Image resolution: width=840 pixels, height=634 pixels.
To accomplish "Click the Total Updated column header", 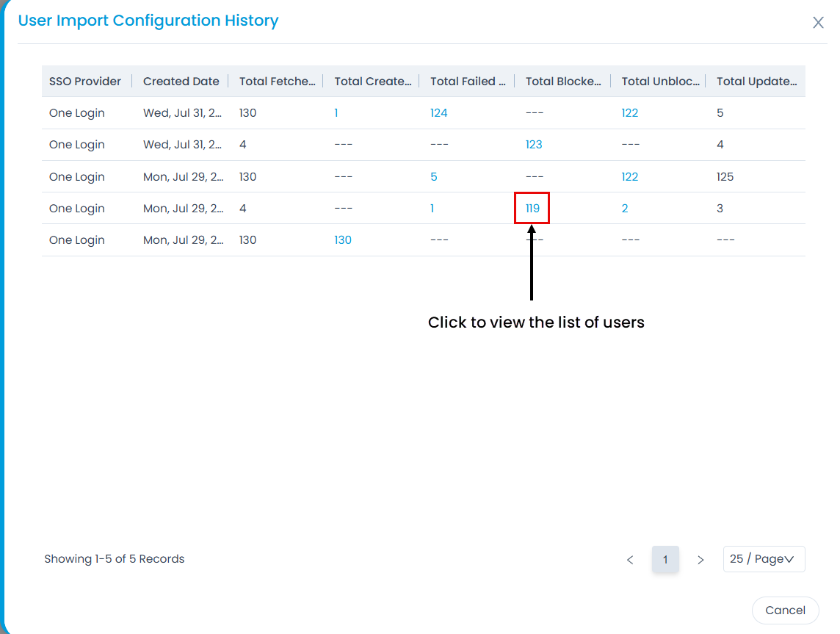I will click(756, 82).
